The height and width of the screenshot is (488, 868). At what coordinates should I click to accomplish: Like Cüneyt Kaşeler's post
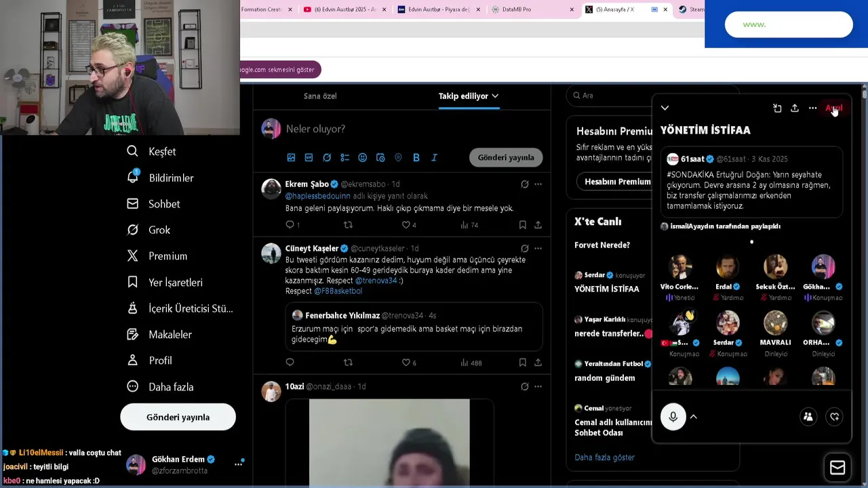406,363
